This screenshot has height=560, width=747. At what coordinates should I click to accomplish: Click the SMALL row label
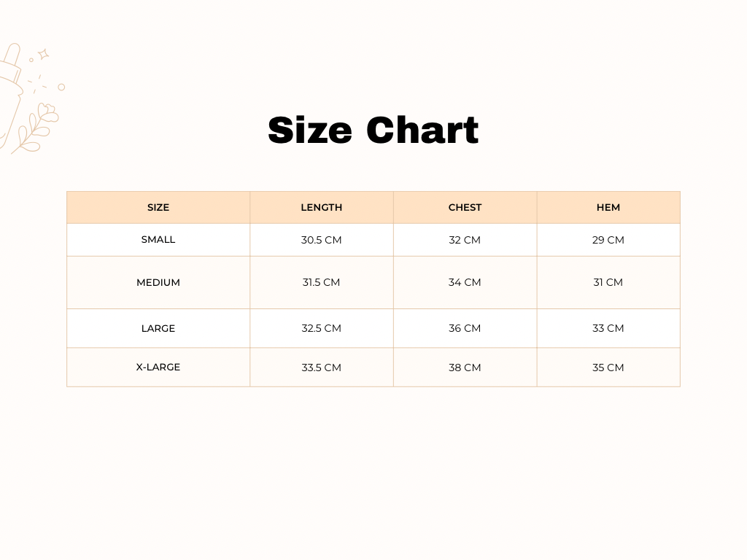click(158, 239)
